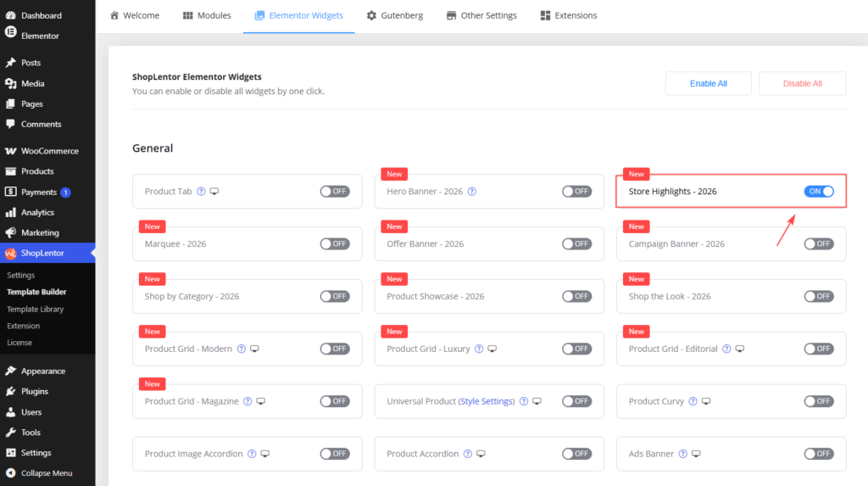Click the Payments dollar icon
Viewport: 868px width, 486px height.
point(10,192)
